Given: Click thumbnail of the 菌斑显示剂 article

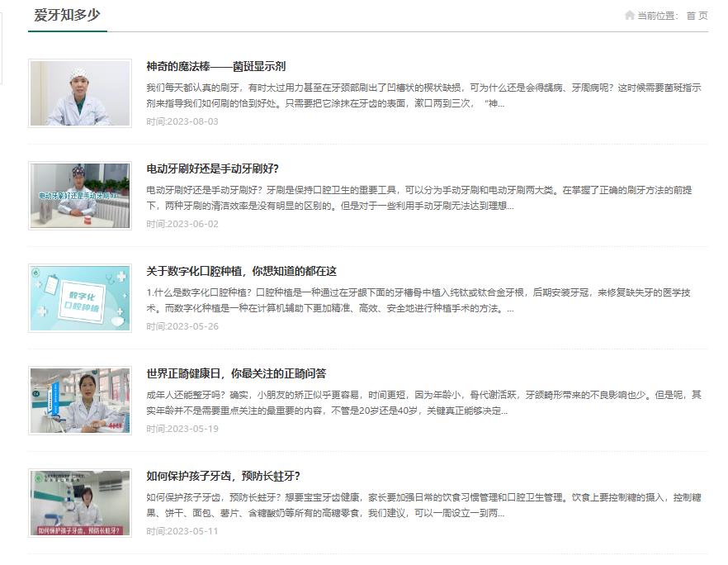Looking at the screenshot, I should (x=80, y=93).
